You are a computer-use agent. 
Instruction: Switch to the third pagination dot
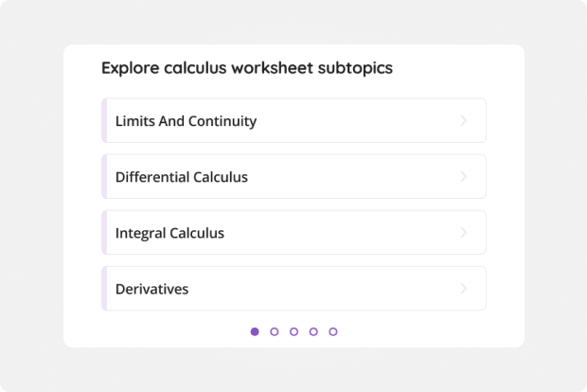click(x=293, y=331)
